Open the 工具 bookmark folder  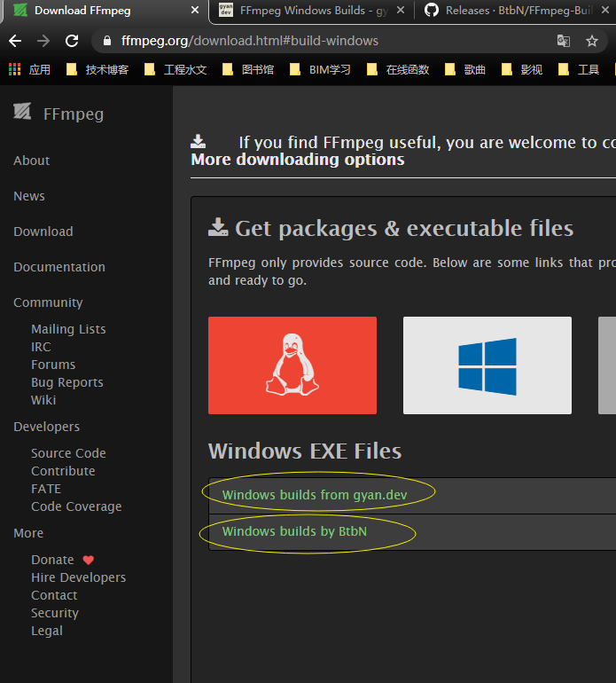tap(579, 70)
